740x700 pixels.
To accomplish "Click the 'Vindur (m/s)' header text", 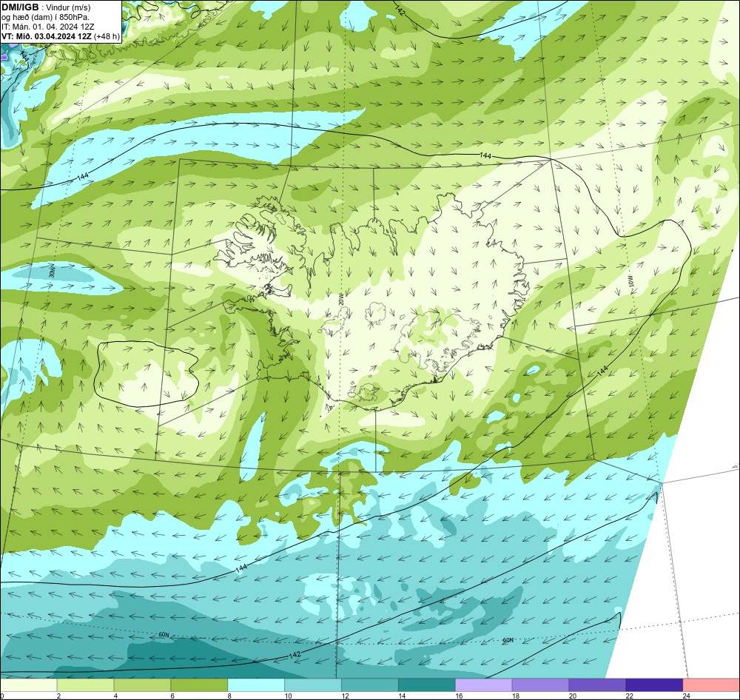I will [68, 7].
